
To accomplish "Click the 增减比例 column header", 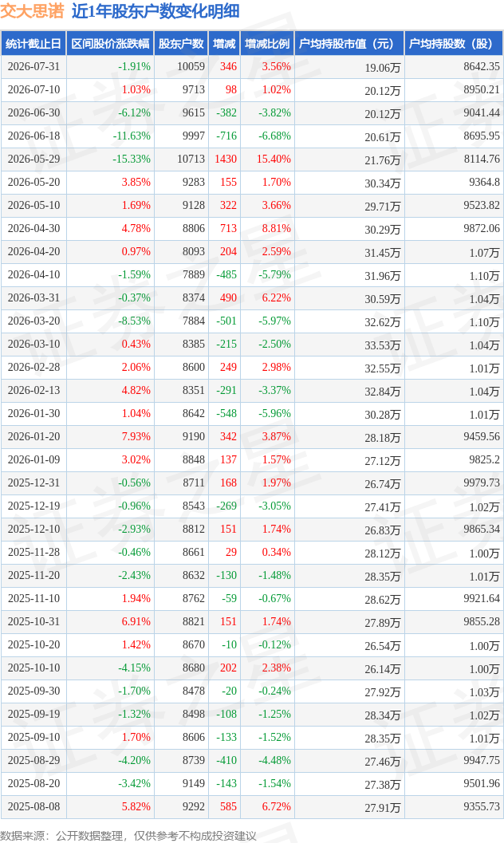I will pos(267,44).
